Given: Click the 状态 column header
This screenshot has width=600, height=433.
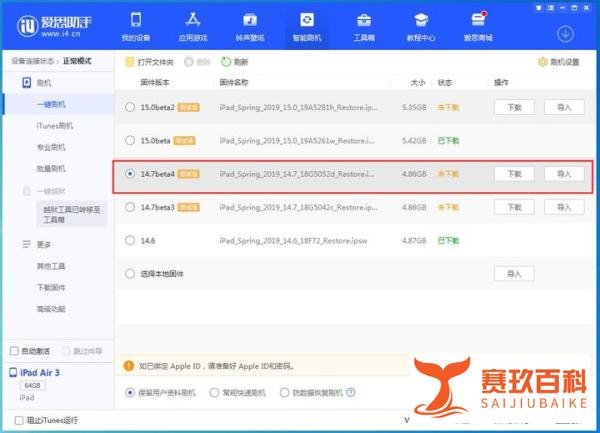Looking at the screenshot, I should 445,82.
